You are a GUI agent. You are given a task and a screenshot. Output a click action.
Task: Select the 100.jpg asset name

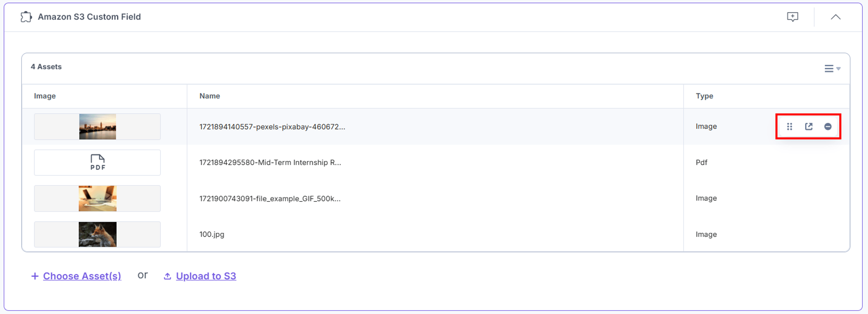[212, 234]
